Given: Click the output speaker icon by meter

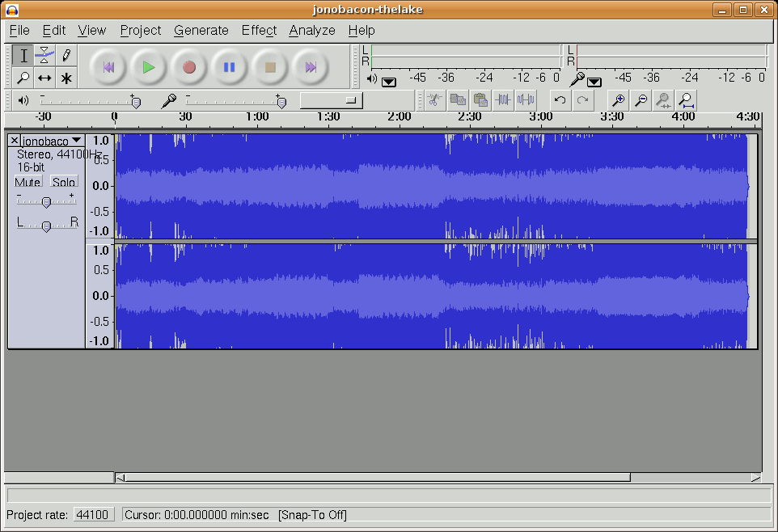Looking at the screenshot, I should click(372, 78).
